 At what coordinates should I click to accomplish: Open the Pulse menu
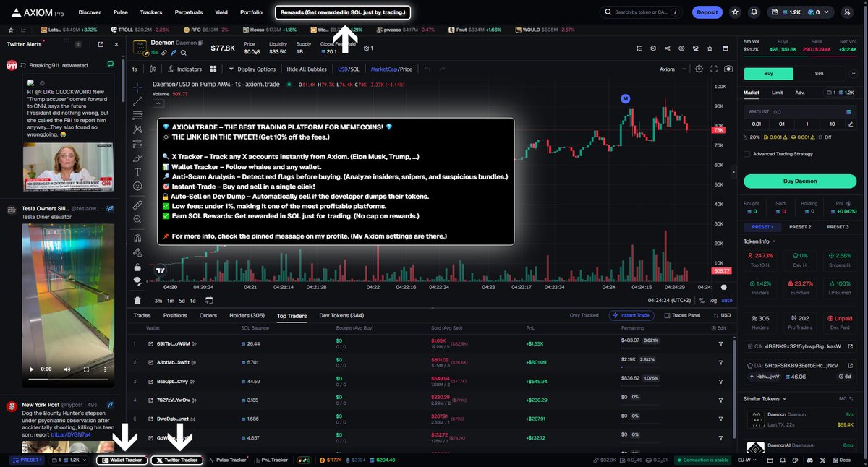point(121,12)
